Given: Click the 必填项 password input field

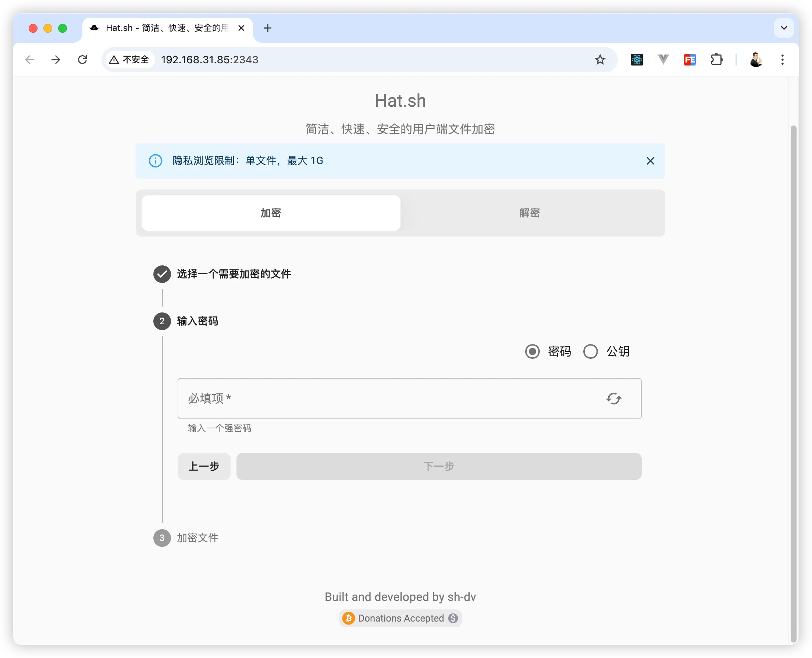Looking at the screenshot, I should 409,399.
